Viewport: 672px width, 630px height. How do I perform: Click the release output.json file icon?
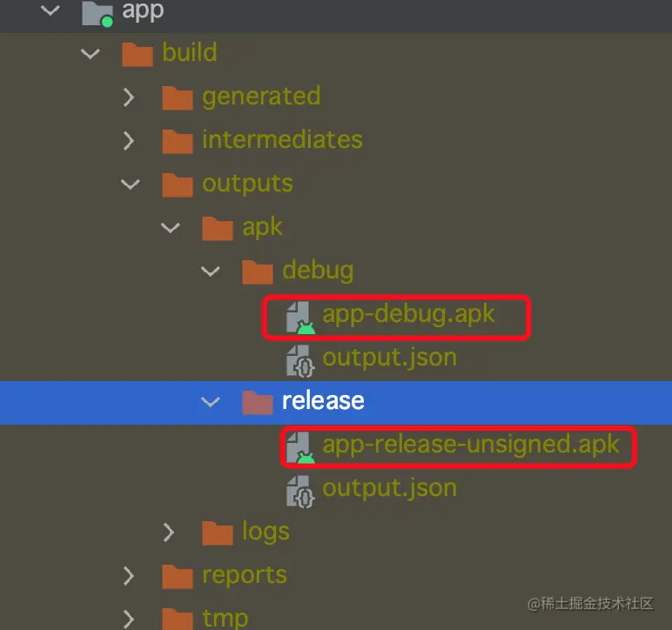click(x=300, y=490)
